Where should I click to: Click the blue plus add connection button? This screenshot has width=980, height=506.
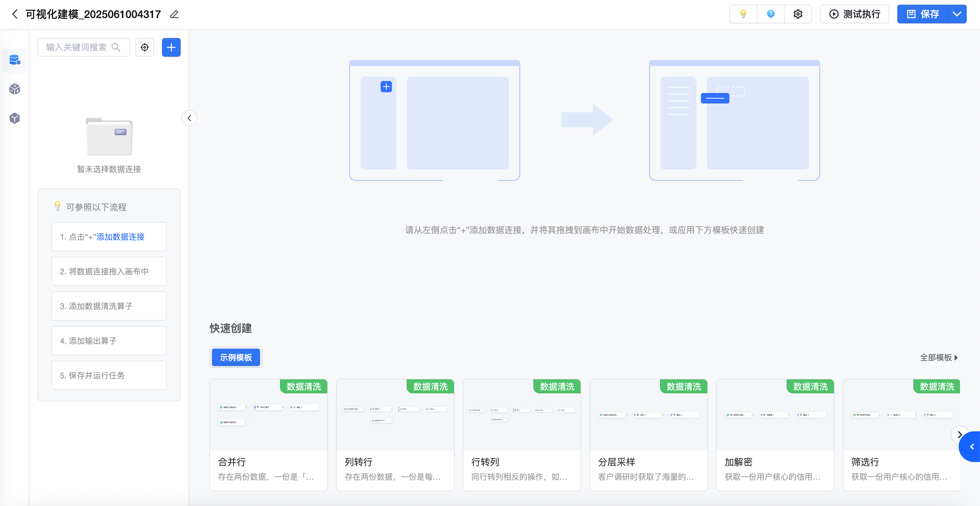(x=171, y=47)
